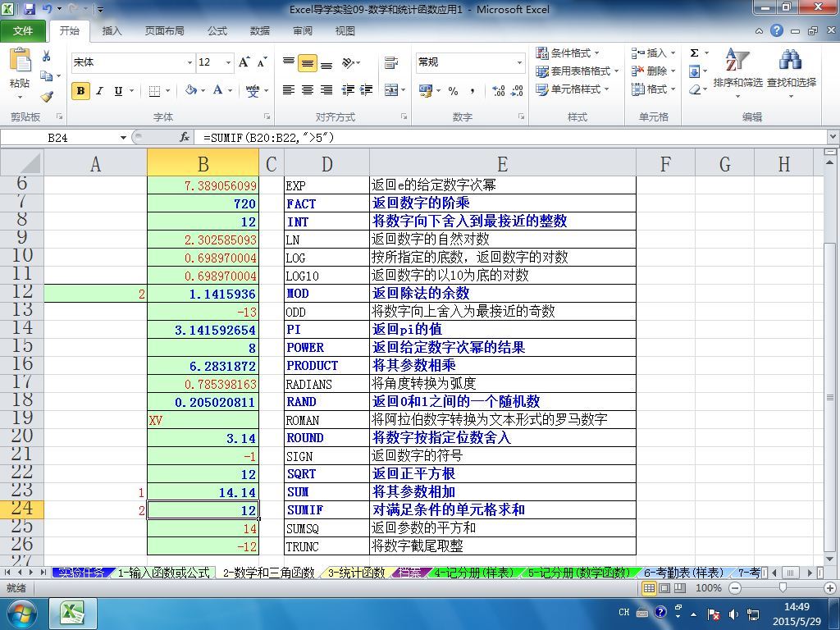Click the insert function fx icon
This screenshot has width=840, height=630.
185,138
